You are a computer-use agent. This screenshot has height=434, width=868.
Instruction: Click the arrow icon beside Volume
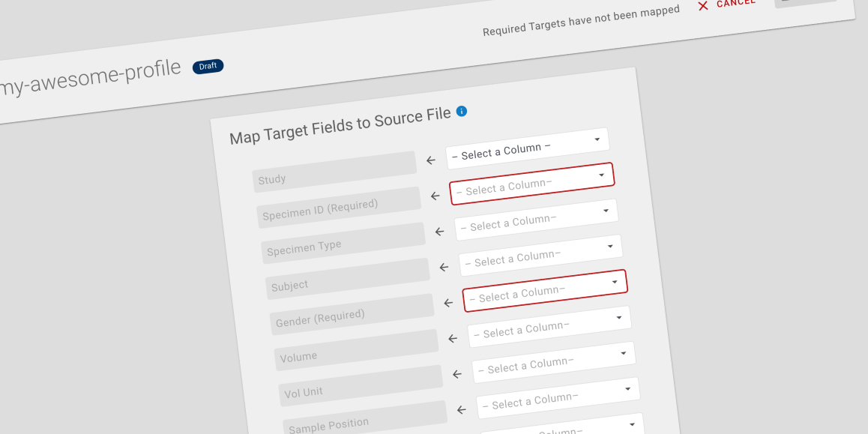453,338
